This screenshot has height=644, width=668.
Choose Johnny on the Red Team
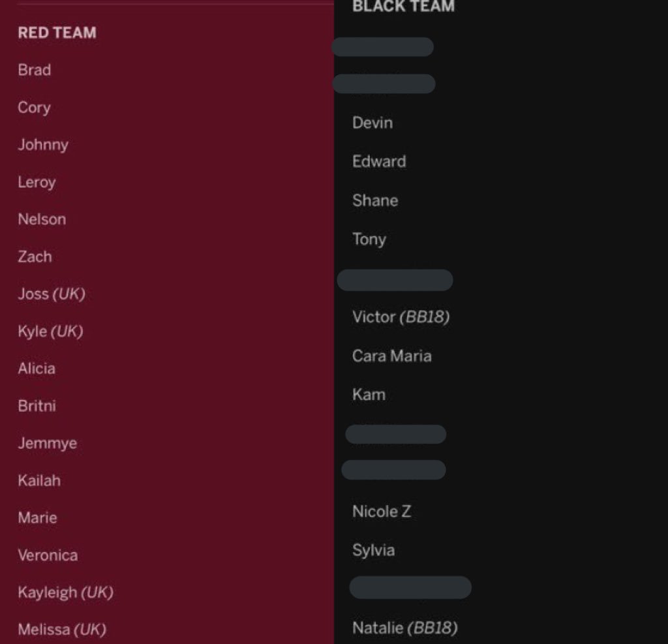[x=43, y=145]
